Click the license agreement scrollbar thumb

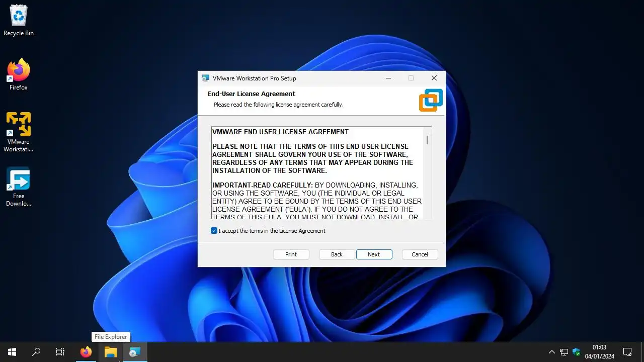427,140
